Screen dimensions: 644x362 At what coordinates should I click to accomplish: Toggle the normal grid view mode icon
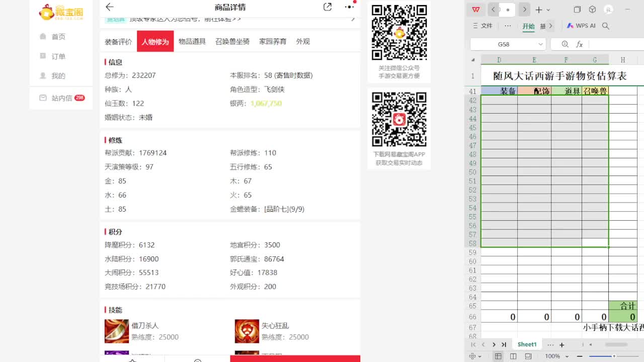click(x=498, y=356)
